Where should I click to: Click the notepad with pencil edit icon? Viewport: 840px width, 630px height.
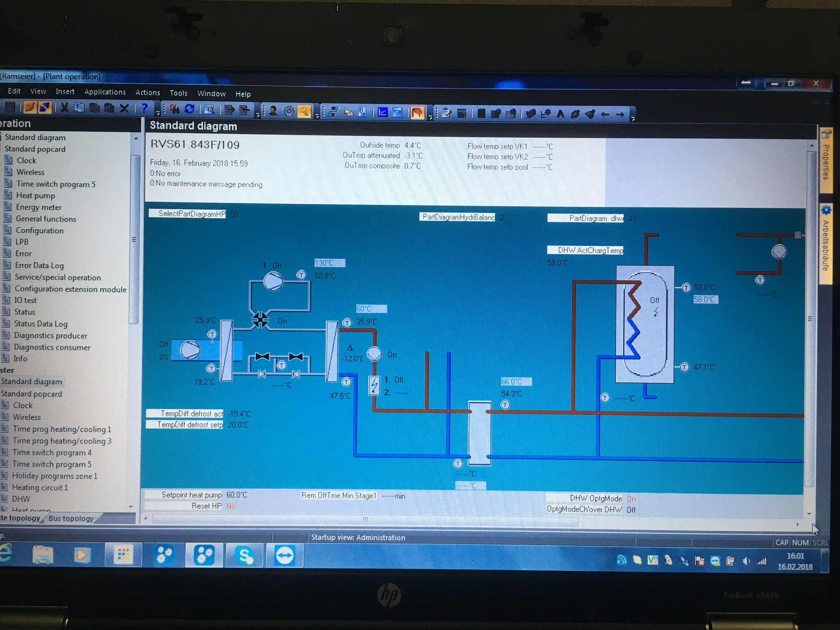(x=447, y=113)
